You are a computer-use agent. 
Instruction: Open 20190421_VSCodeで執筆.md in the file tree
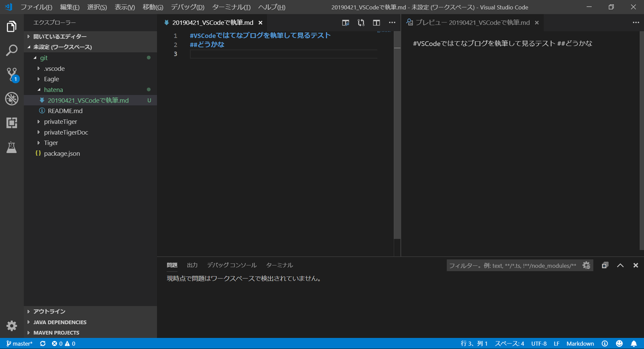(90, 100)
